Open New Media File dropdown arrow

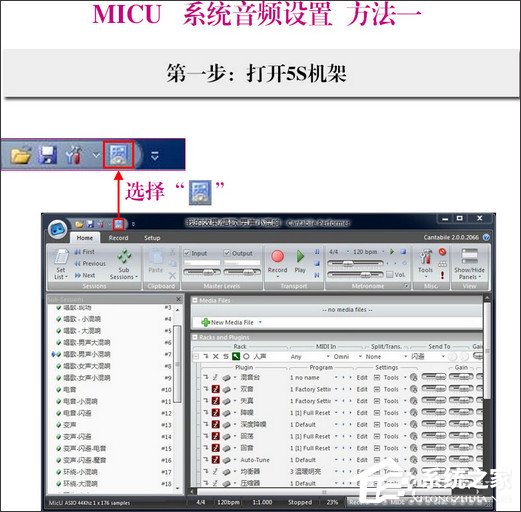click(x=260, y=322)
